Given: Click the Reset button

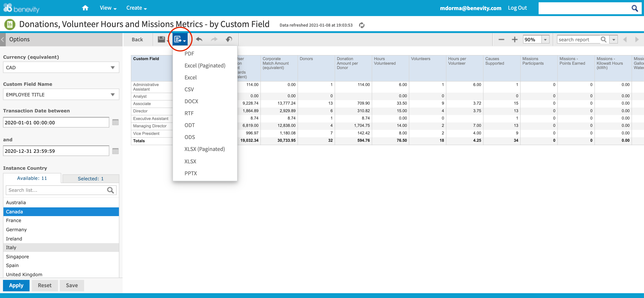Looking at the screenshot, I should click(x=45, y=285).
